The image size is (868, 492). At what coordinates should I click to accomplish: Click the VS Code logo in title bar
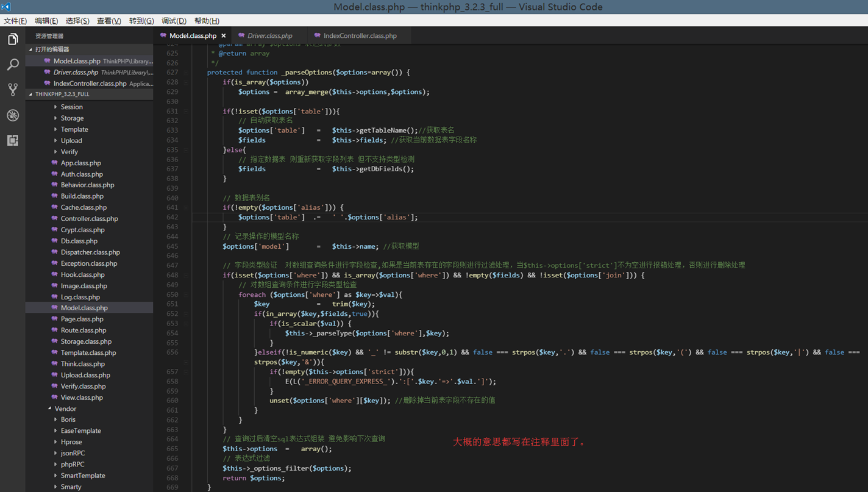[x=7, y=7]
